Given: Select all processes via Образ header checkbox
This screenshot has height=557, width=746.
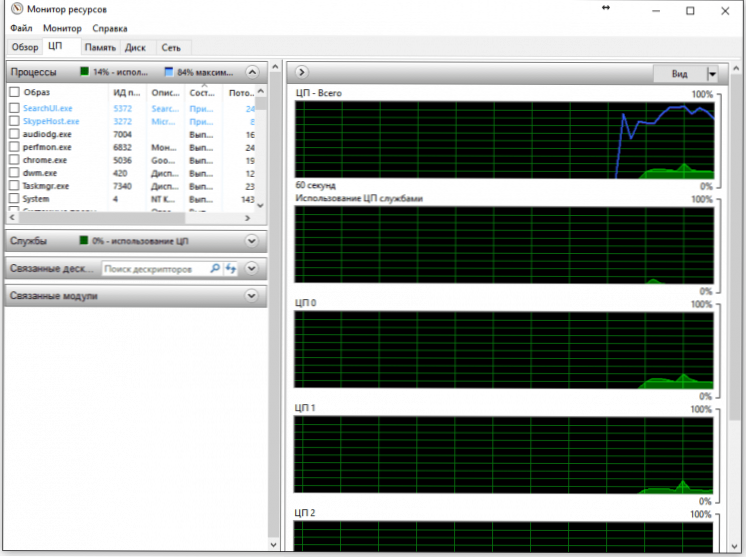Looking at the screenshot, I should click(14, 92).
